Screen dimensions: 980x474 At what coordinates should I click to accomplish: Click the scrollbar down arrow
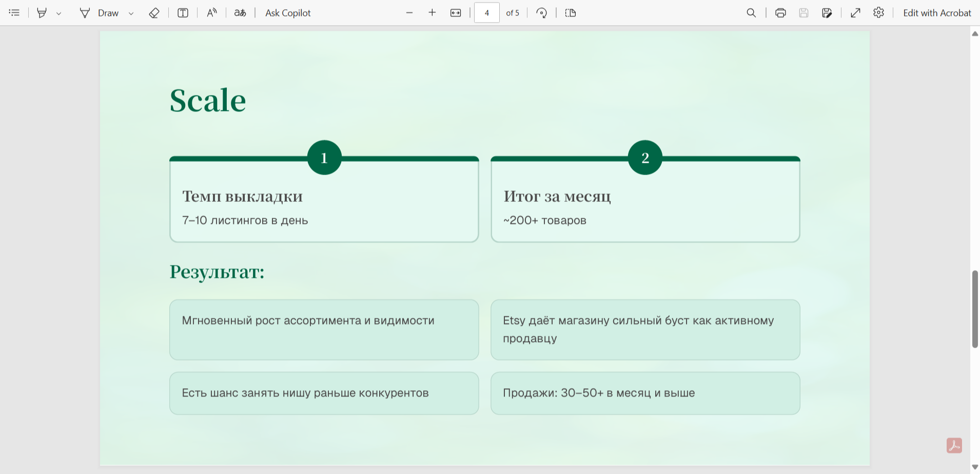[x=975, y=467]
